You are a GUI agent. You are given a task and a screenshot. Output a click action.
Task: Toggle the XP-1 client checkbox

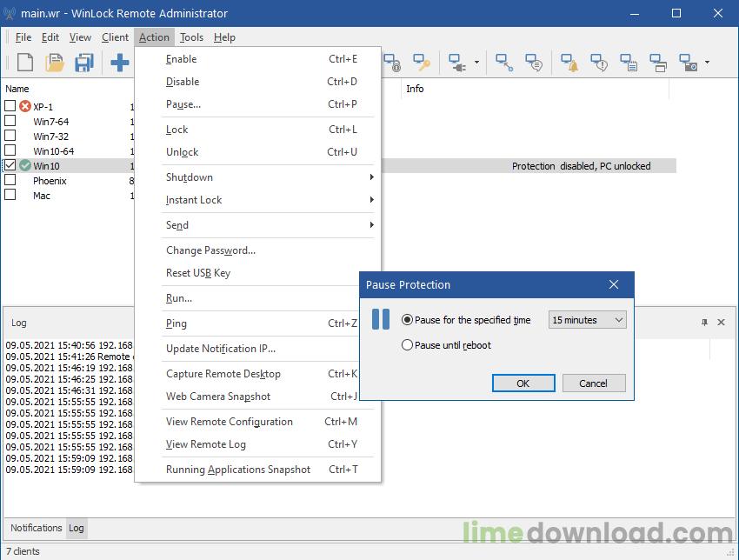click(x=10, y=105)
